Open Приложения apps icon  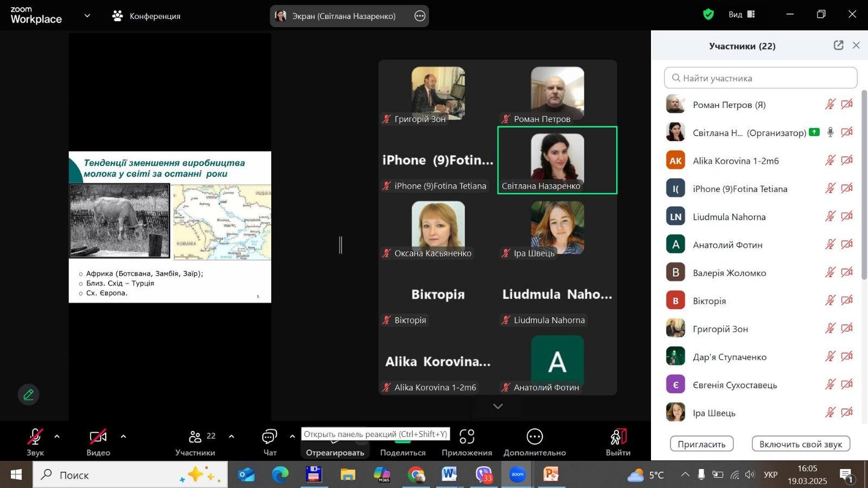click(467, 437)
